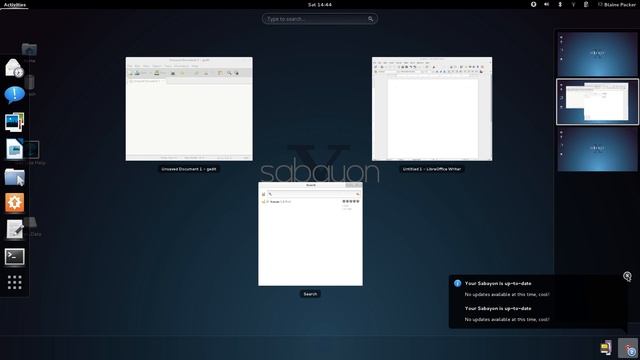Switch to the bottommost empty workspace thumbnail
This screenshot has width=640, height=360.
(x=597, y=149)
